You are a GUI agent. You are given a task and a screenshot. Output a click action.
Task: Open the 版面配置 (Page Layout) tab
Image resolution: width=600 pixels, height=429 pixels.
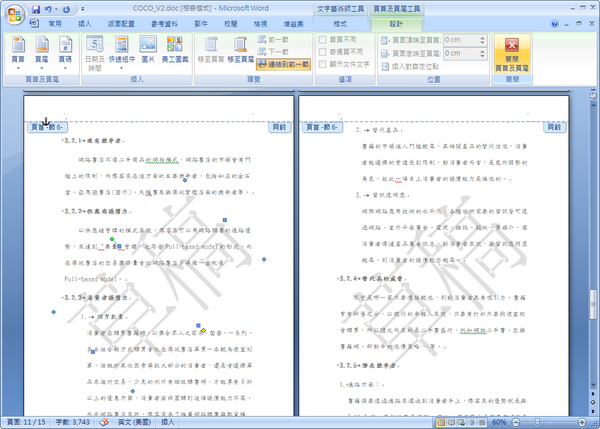pyautogui.click(x=121, y=24)
